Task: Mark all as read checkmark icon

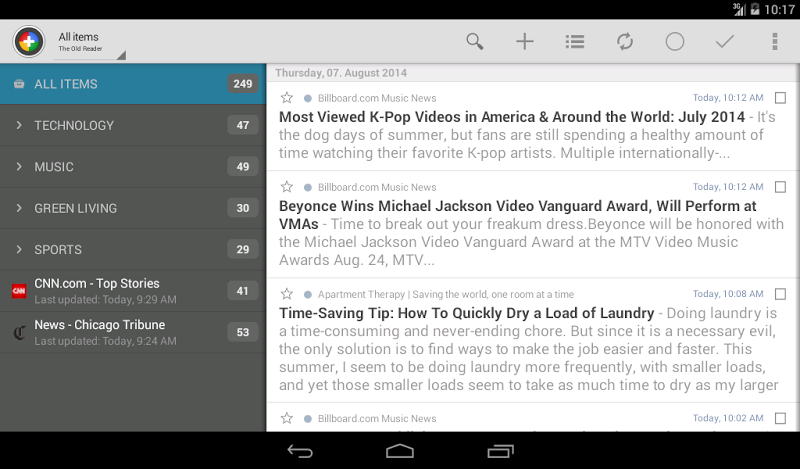Action: [725, 42]
